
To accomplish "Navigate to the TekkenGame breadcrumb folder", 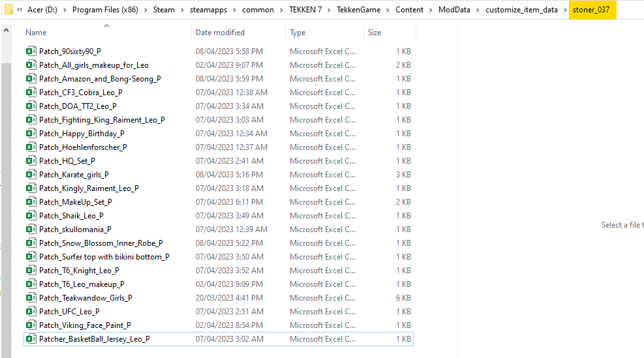I will tap(359, 9).
